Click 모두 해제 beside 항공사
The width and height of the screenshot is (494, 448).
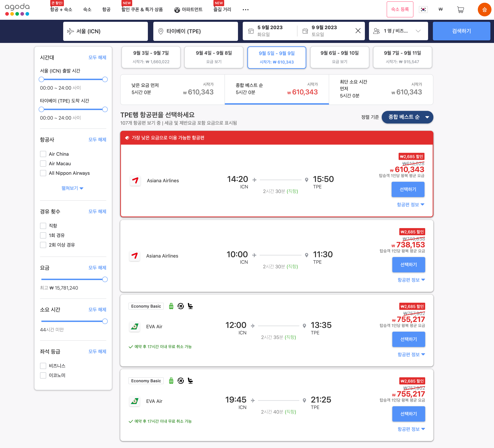click(x=97, y=140)
